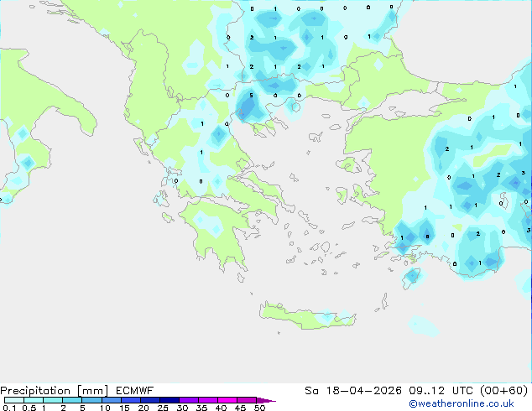The image size is (532, 411).
Task: Pick the 1–2 mm legend swatch
Action: click(x=53, y=400)
